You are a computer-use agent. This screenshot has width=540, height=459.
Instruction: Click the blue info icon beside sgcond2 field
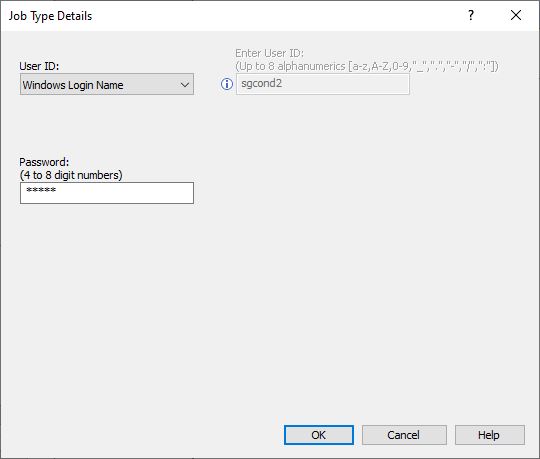click(x=227, y=84)
